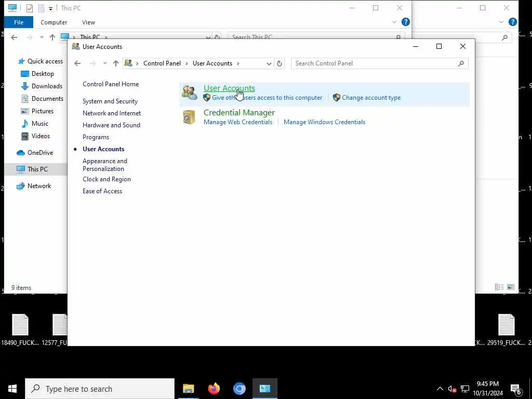
Task: Click the Back arrow in User Accounts window
Action: tap(77, 63)
